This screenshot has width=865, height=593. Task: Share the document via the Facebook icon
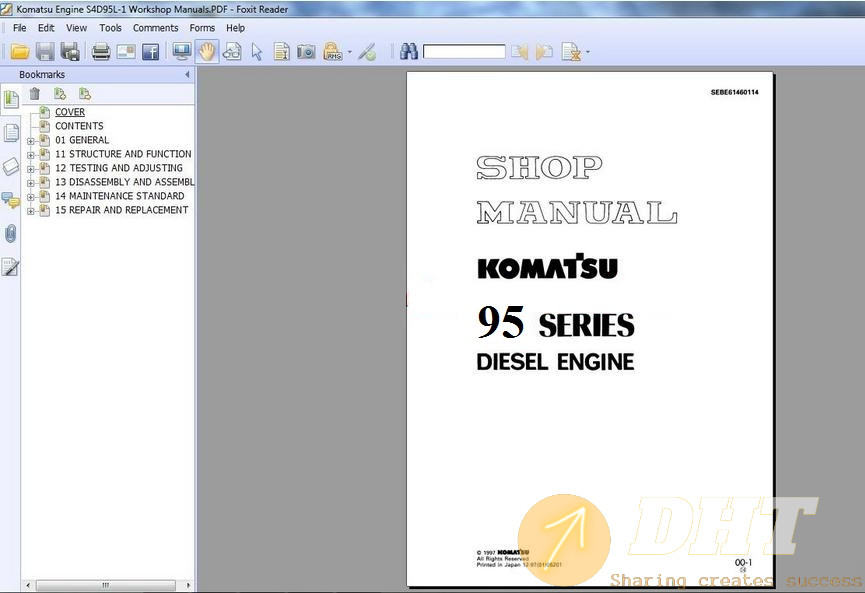click(x=151, y=52)
